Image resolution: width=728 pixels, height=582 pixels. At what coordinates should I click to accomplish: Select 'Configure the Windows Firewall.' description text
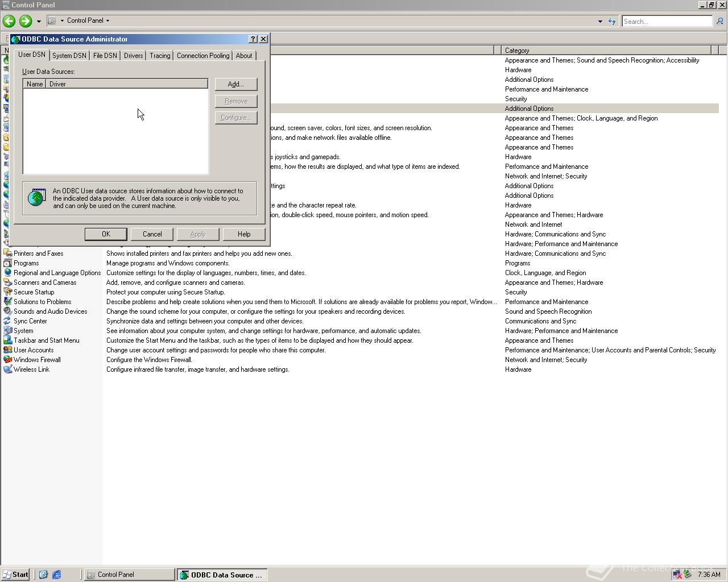(x=149, y=360)
